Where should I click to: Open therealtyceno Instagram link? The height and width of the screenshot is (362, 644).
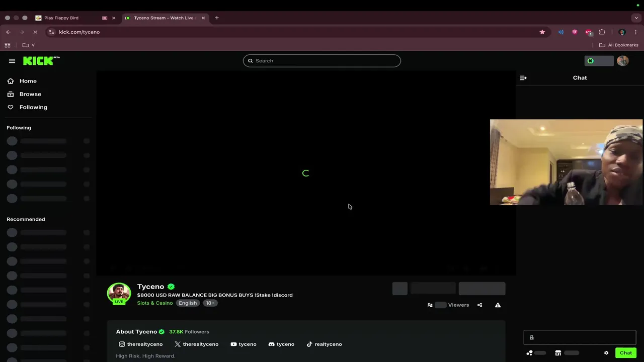point(140,344)
